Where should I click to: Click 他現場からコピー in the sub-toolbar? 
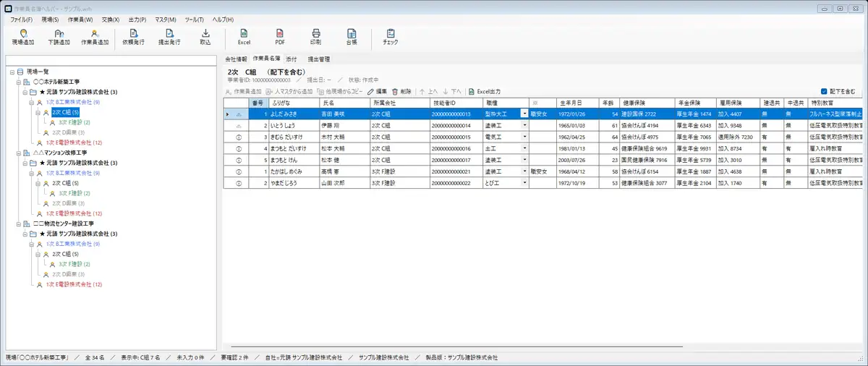[340, 92]
